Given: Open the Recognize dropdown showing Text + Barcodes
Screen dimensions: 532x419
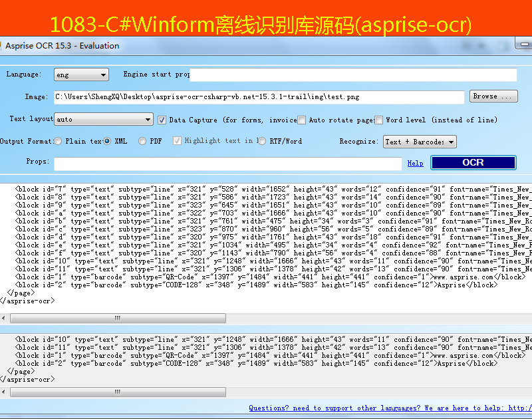Looking at the screenshot, I should [x=420, y=142].
